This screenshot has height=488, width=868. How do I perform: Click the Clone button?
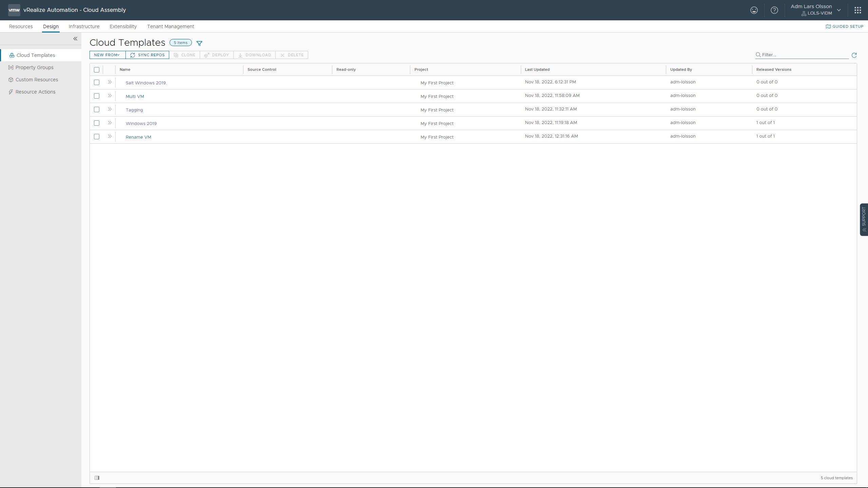[x=184, y=55]
